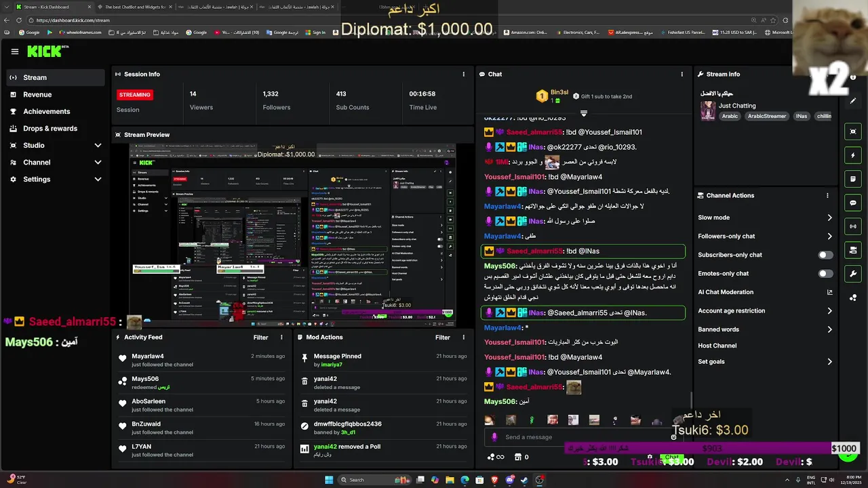Click Just Chatting category name
This screenshot has height=488, width=868.
click(x=737, y=106)
